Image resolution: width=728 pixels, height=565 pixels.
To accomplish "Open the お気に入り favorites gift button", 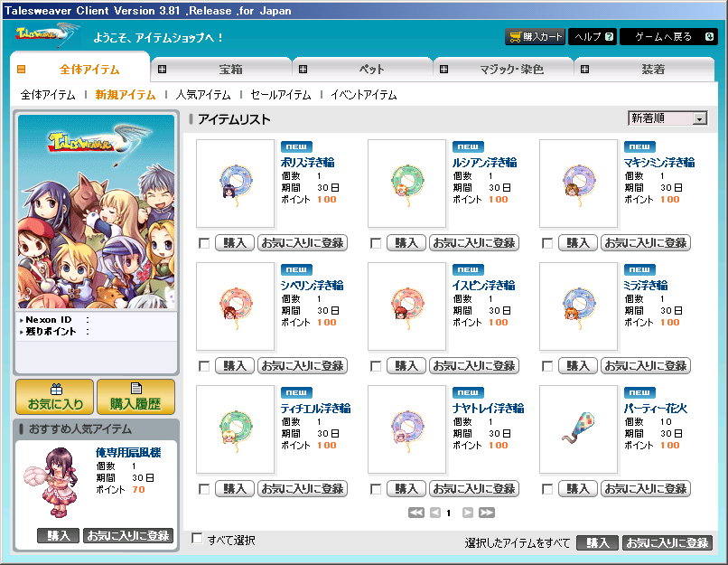I will (55, 396).
